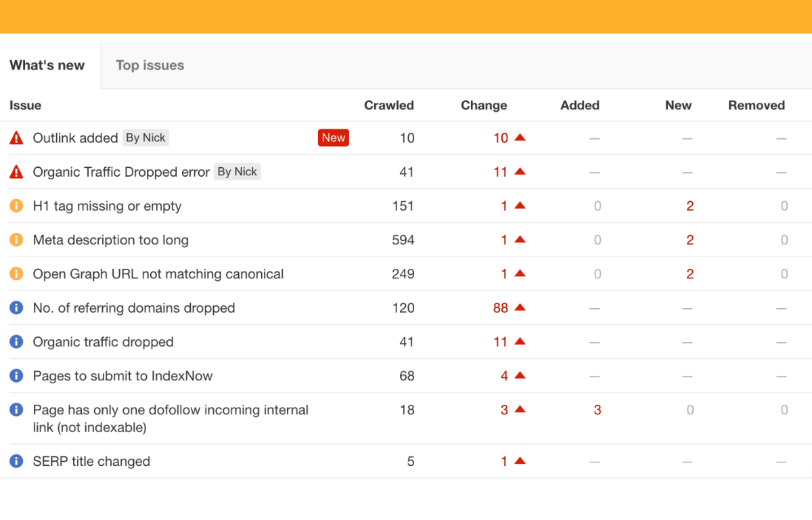
Task: Open Pages to submit to IndexNow
Action: tap(122, 376)
